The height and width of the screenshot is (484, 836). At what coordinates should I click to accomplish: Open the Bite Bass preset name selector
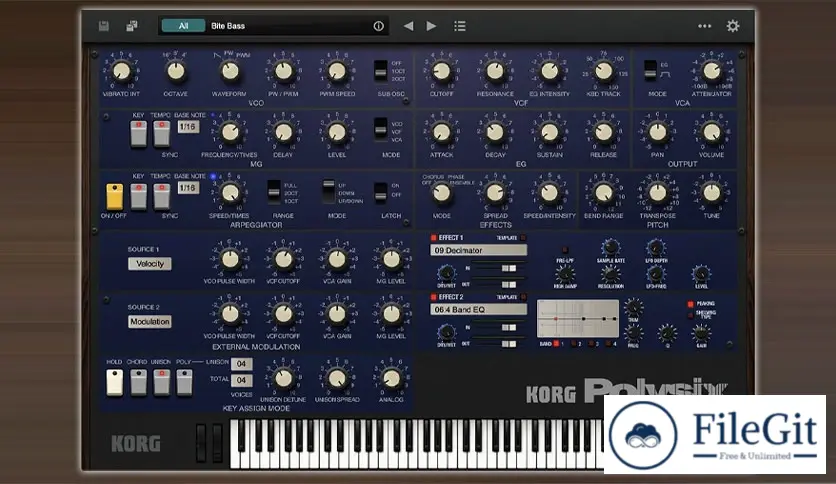[288, 26]
